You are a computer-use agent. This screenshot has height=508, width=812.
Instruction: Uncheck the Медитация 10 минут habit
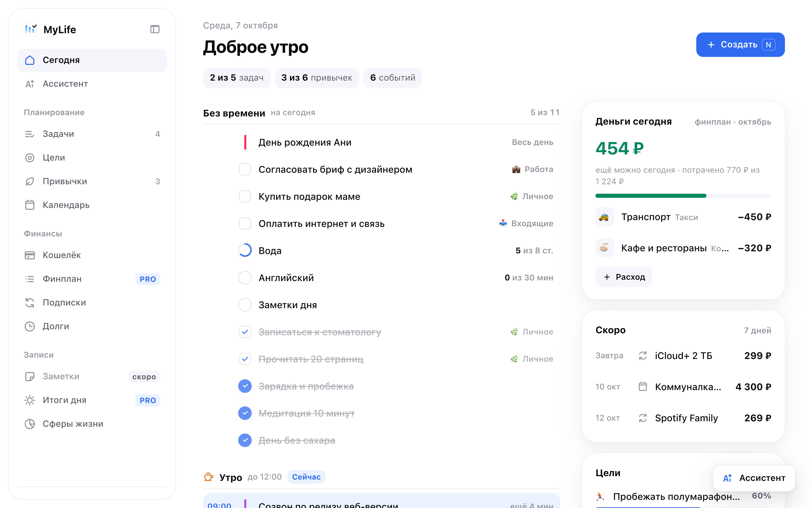click(245, 413)
